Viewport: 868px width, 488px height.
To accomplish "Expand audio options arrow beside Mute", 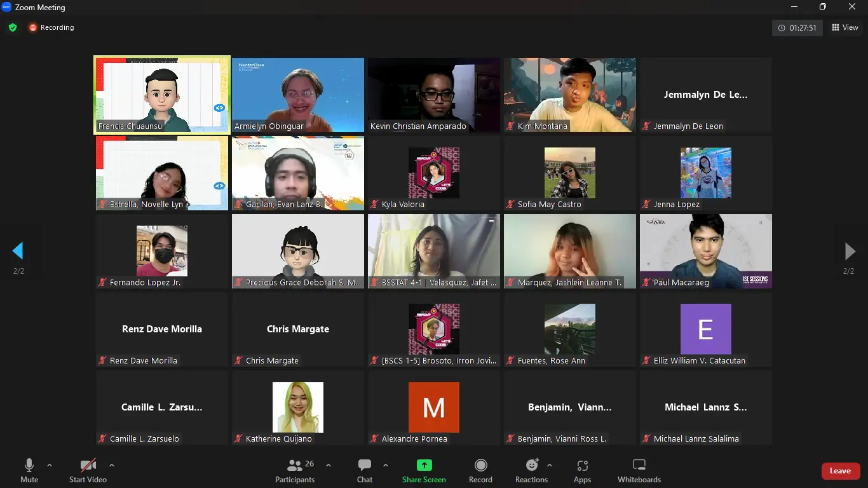I will pos(50,465).
